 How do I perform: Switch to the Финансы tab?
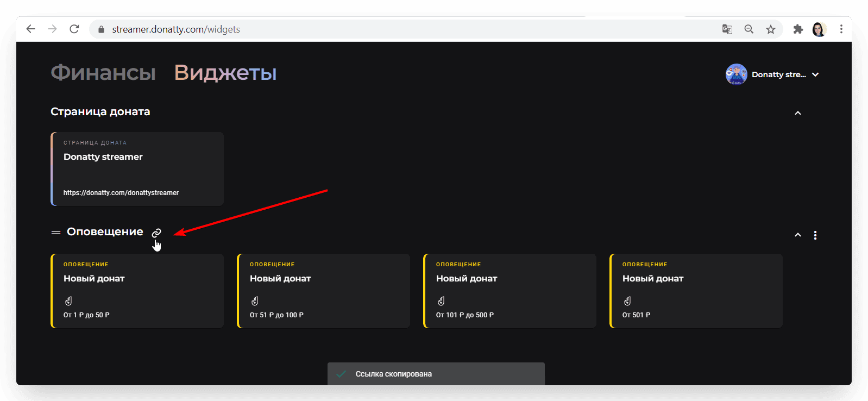point(103,73)
